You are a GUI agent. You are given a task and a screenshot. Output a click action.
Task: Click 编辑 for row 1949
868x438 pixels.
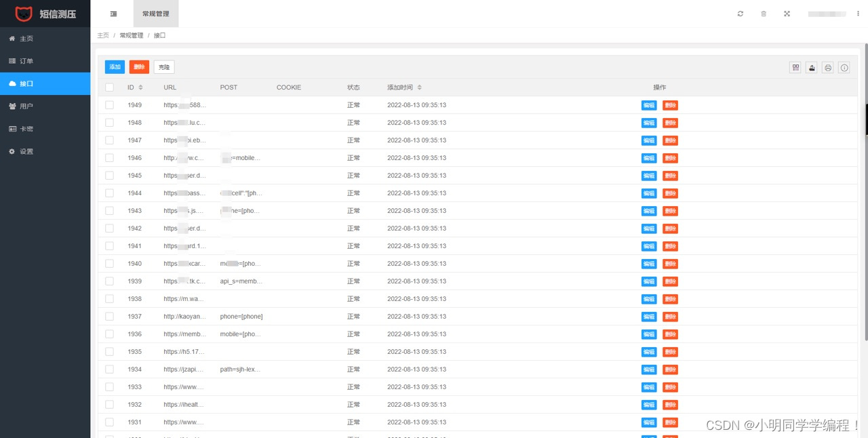pos(649,105)
